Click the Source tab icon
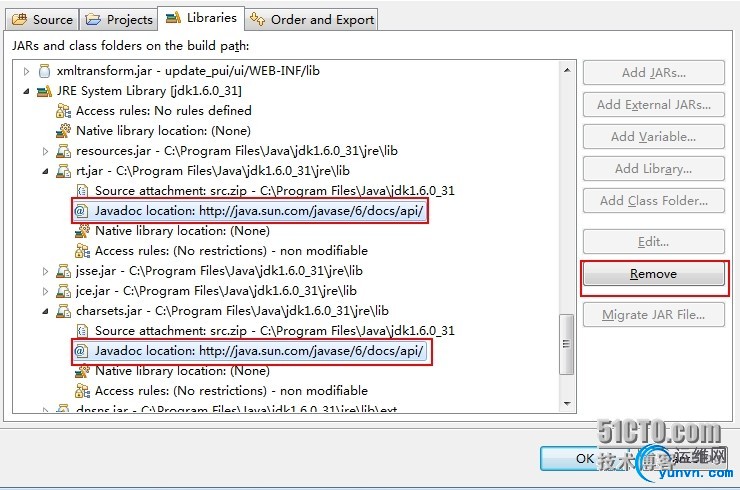Viewport: 740px width, 490px height. tap(20, 19)
